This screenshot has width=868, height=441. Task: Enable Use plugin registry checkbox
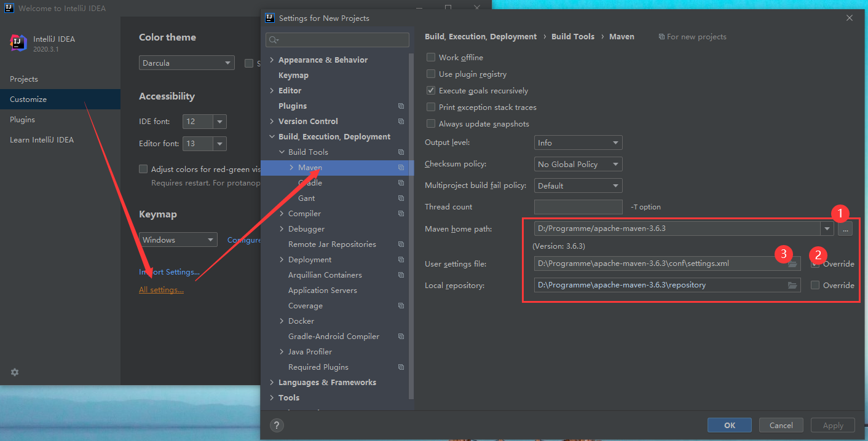[431, 74]
